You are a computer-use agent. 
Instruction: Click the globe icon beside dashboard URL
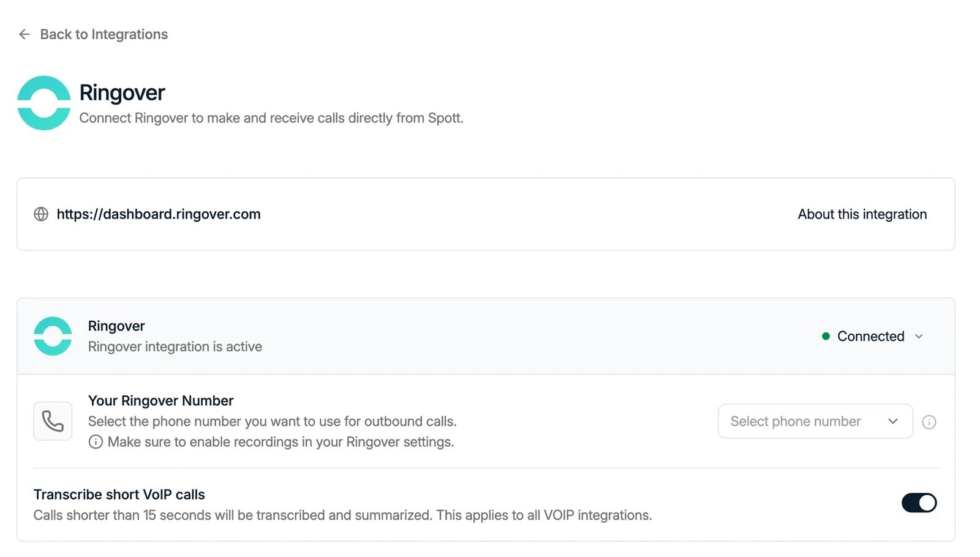(41, 214)
